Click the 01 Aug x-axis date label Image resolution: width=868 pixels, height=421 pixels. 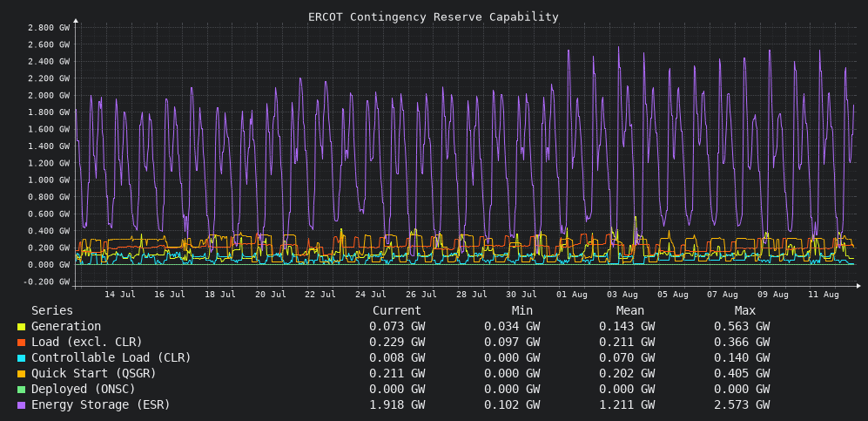point(572,295)
